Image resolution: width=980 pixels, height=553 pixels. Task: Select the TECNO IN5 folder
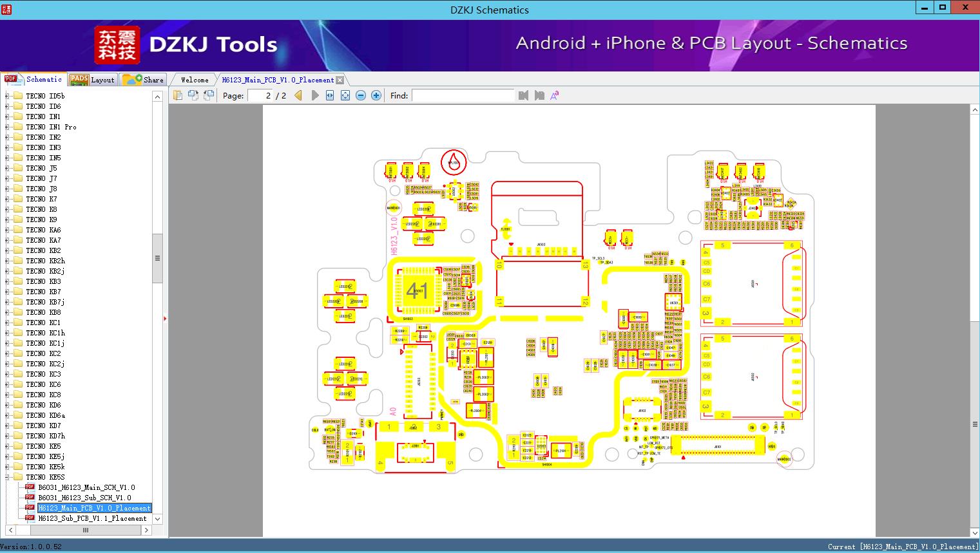(x=43, y=158)
